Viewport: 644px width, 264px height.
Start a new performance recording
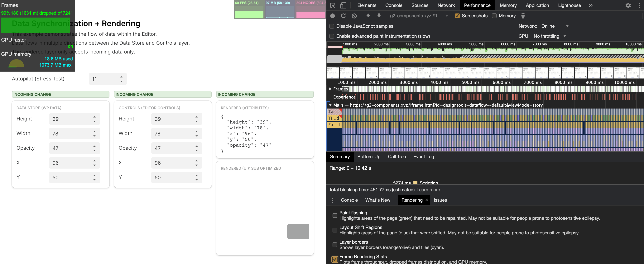(333, 16)
